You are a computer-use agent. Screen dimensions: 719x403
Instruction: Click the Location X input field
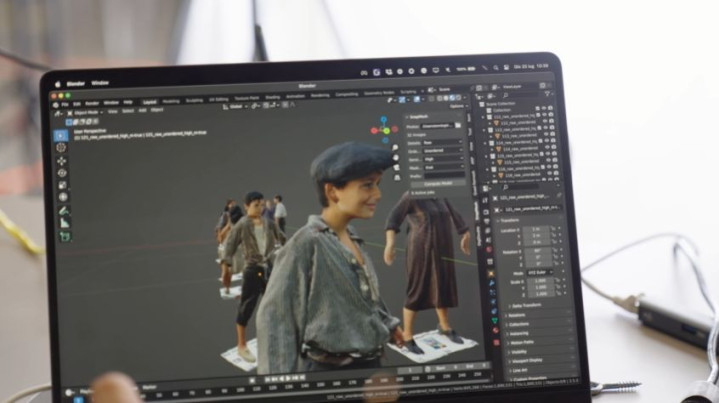click(x=536, y=229)
